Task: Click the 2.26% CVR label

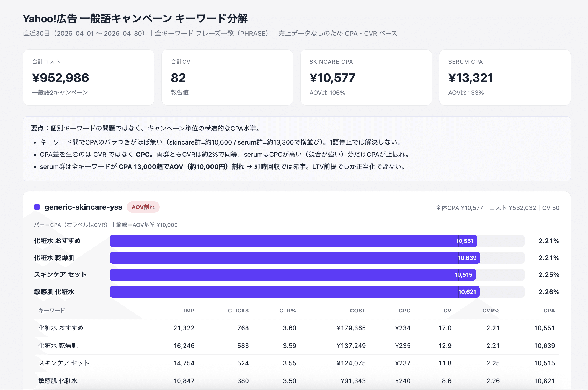Action: click(549, 292)
